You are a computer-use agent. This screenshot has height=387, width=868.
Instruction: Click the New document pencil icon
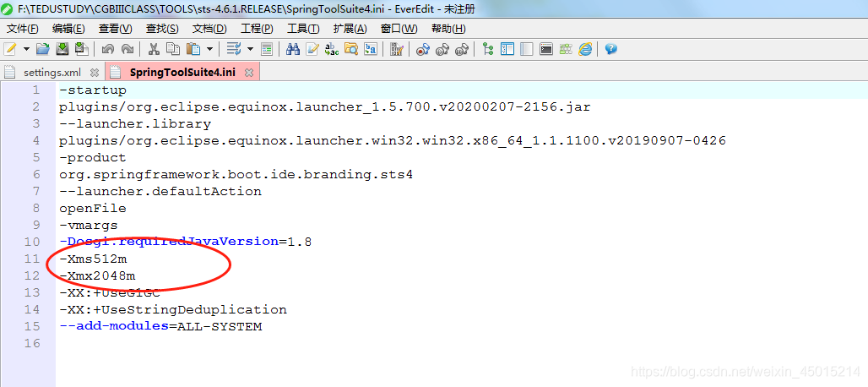coord(9,49)
